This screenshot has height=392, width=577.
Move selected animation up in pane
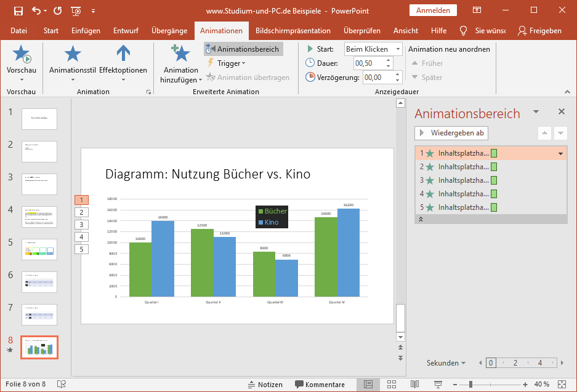(544, 133)
